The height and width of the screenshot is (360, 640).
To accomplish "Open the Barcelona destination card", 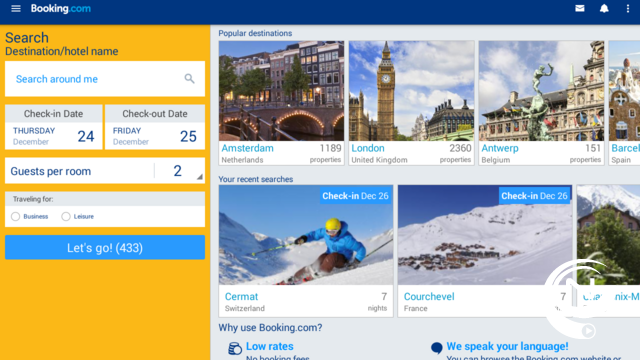I will [x=624, y=103].
